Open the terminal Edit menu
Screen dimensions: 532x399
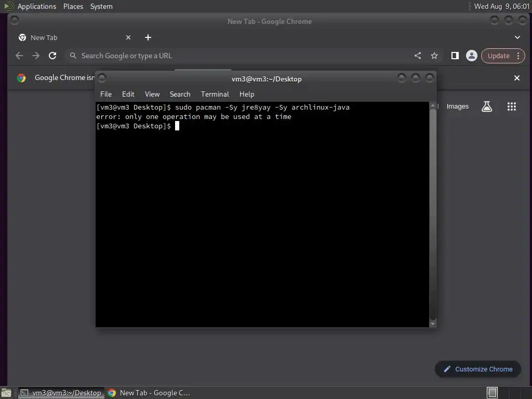(128, 94)
